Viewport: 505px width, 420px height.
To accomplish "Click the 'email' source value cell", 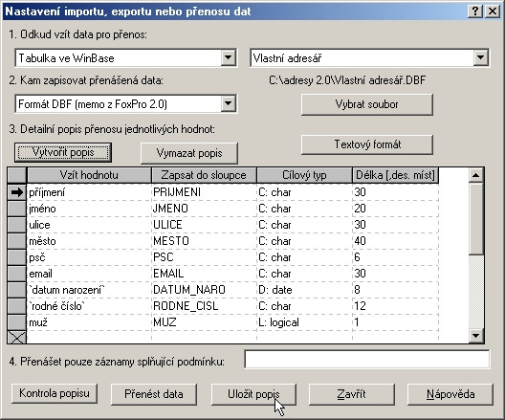I will coord(89,274).
